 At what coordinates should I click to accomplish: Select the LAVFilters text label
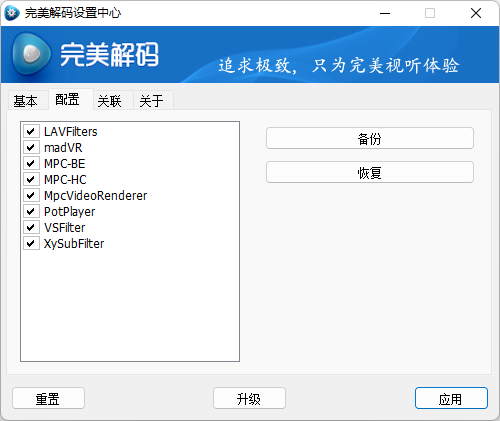tap(71, 132)
